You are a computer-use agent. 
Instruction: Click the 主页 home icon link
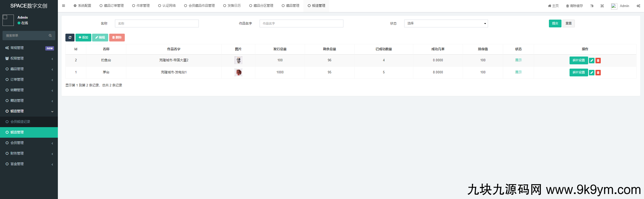click(x=553, y=6)
